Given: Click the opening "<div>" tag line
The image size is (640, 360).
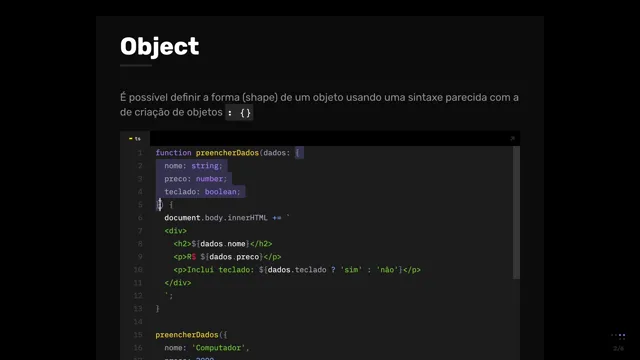Looking at the screenshot, I should pos(176,231).
